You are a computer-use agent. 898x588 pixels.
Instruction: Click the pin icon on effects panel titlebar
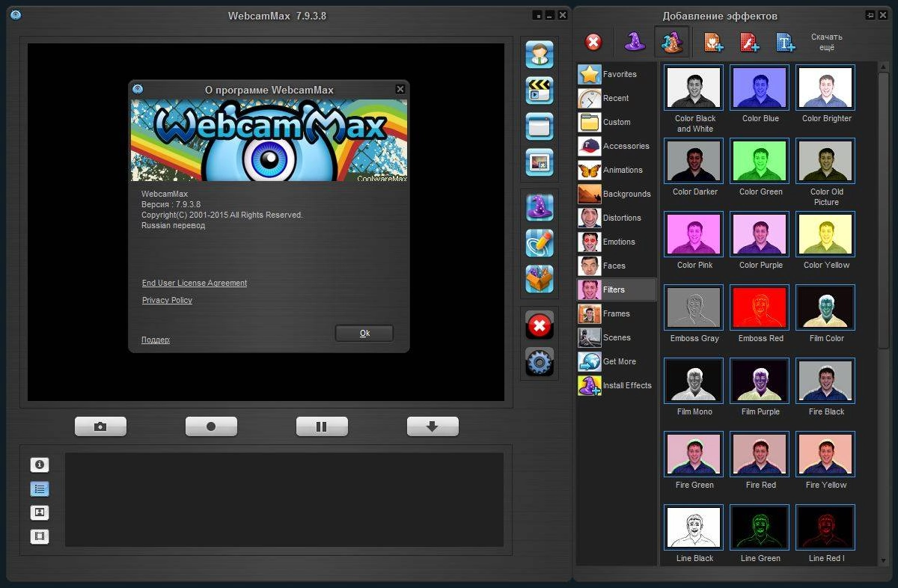click(870, 15)
